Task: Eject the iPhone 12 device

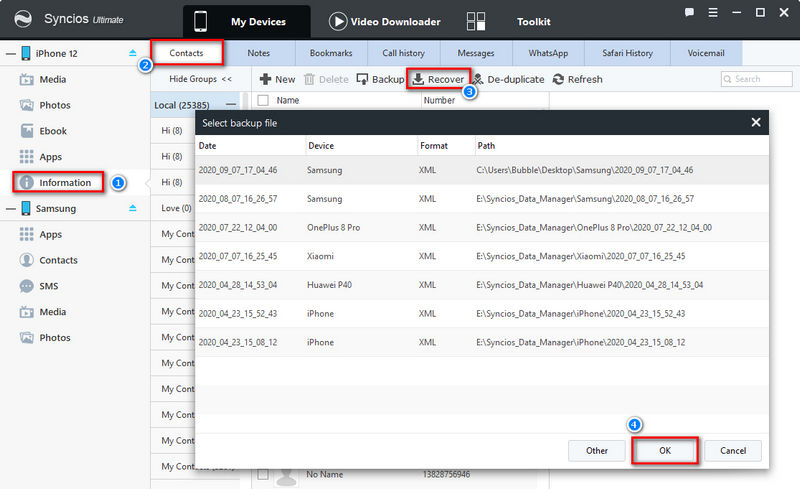Action: [x=133, y=53]
